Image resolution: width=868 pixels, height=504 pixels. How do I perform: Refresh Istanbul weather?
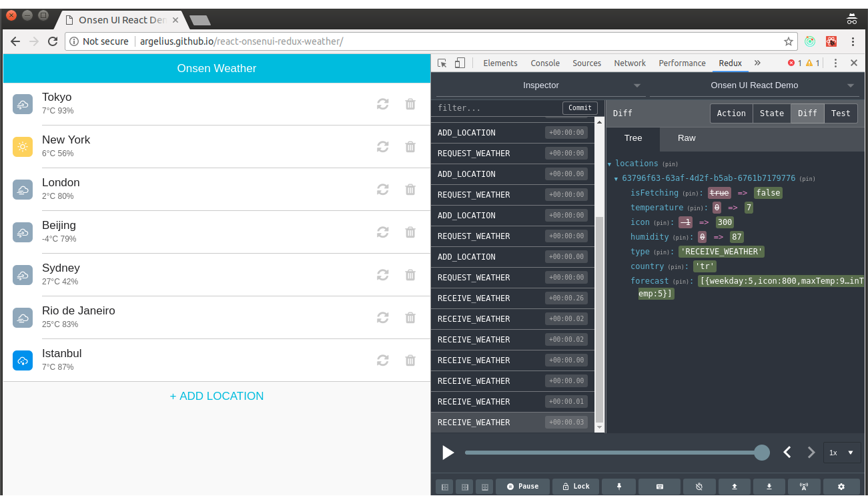click(383, 360)
